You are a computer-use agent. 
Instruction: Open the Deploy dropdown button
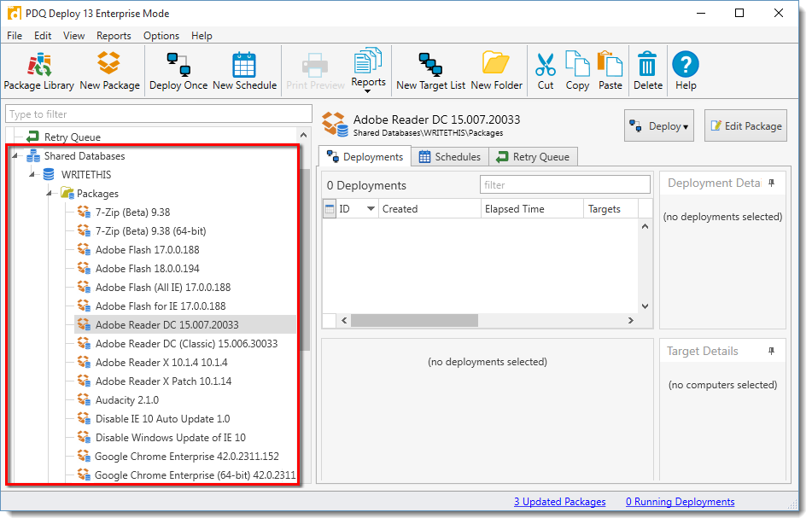point(658,126)
